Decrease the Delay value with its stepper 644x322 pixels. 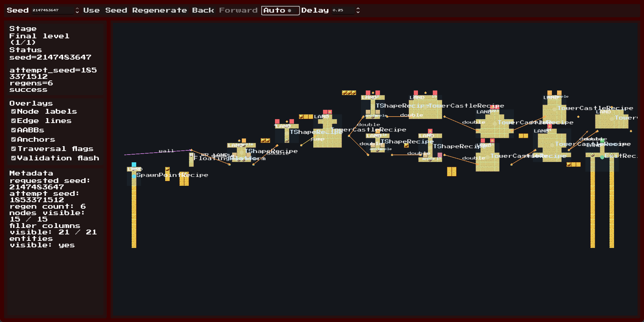tap(358, 12)
